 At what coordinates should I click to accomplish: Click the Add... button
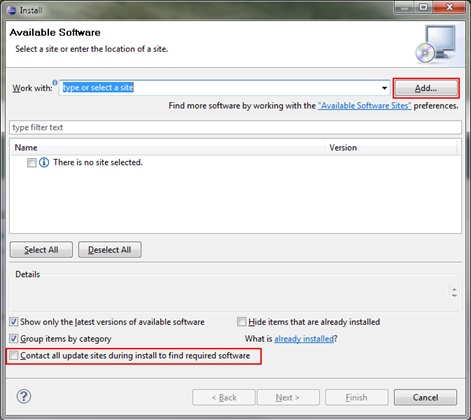tap(426, 88)
